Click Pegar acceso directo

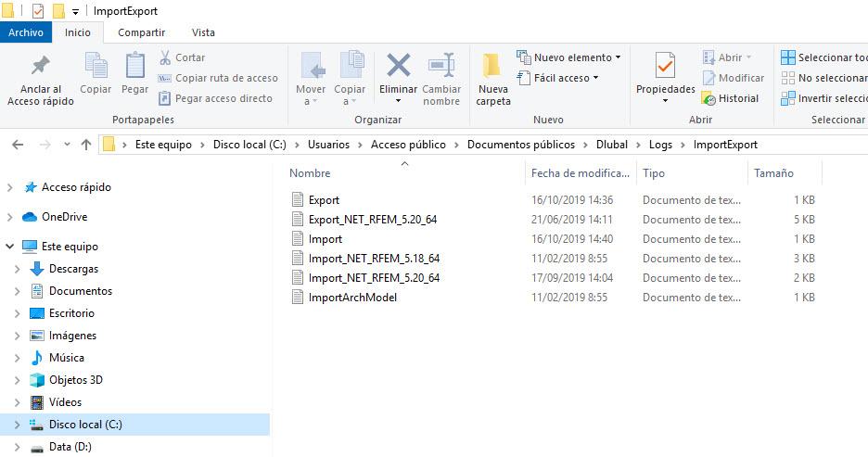215,98
